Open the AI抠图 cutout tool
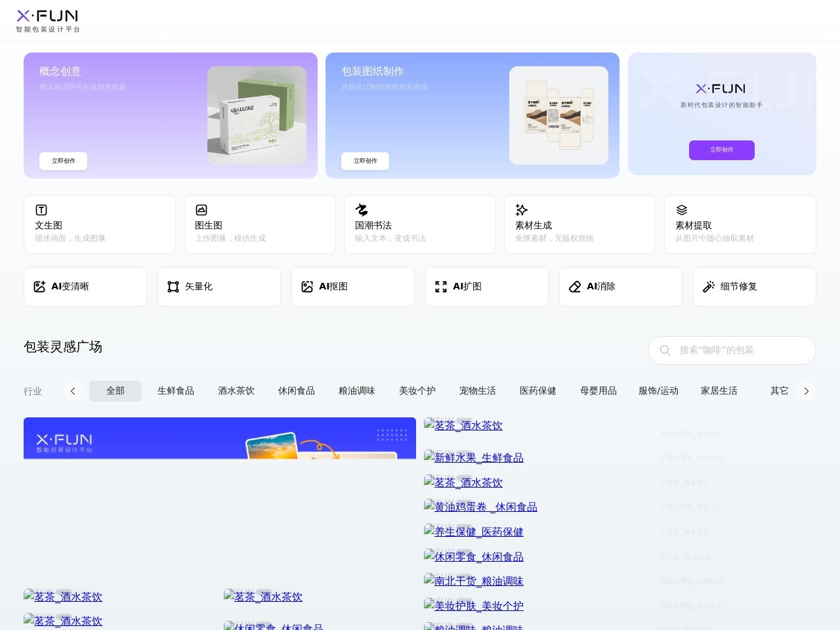This screenshot has width=840, height=630. (x=353, y=287)
